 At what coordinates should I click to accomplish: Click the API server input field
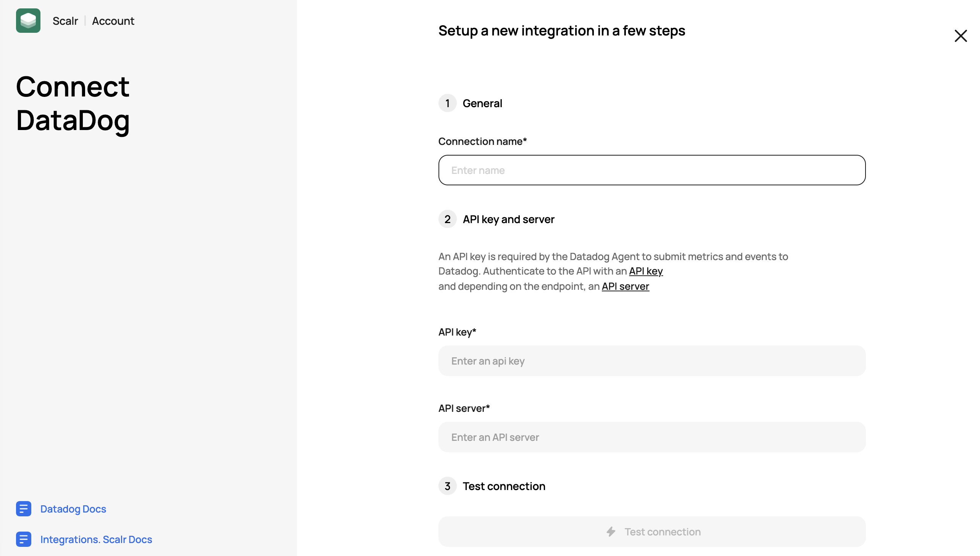point(651,437)
